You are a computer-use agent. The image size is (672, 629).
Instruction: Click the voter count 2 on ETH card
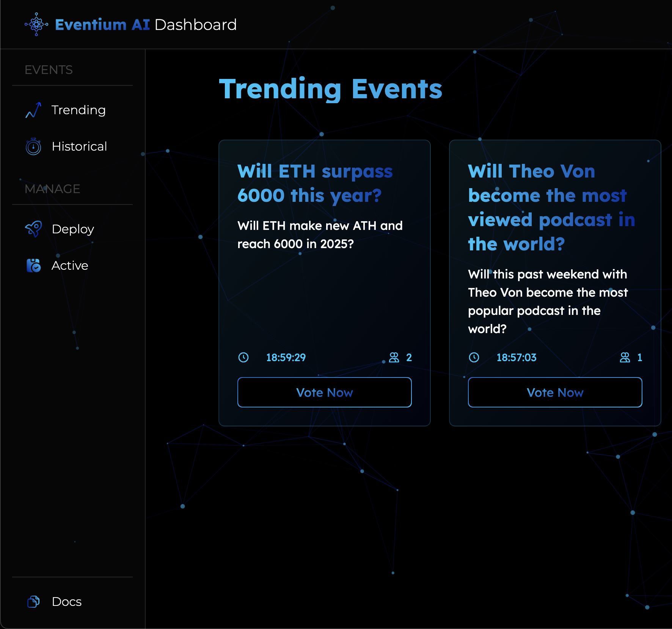point(409,357)
